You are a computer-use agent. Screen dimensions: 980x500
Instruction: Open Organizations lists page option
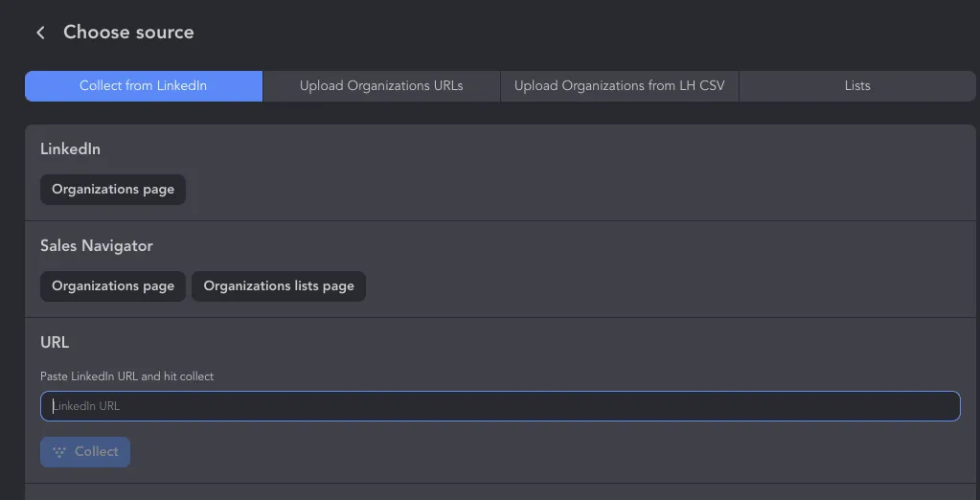(279, 286)
